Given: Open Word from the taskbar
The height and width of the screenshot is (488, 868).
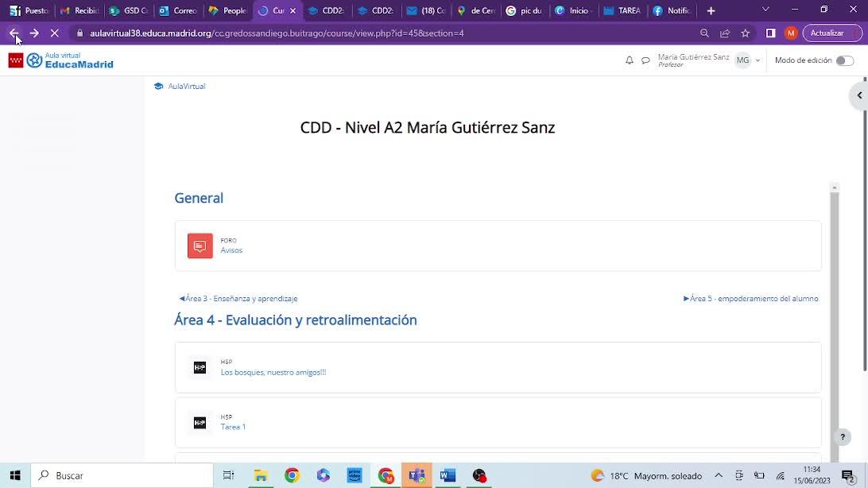Looking at the screenshot, I should (448, 475).
